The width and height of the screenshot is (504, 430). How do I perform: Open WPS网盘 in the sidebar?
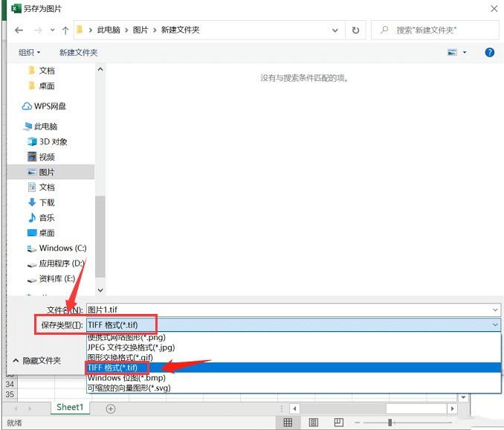(49, 106)
